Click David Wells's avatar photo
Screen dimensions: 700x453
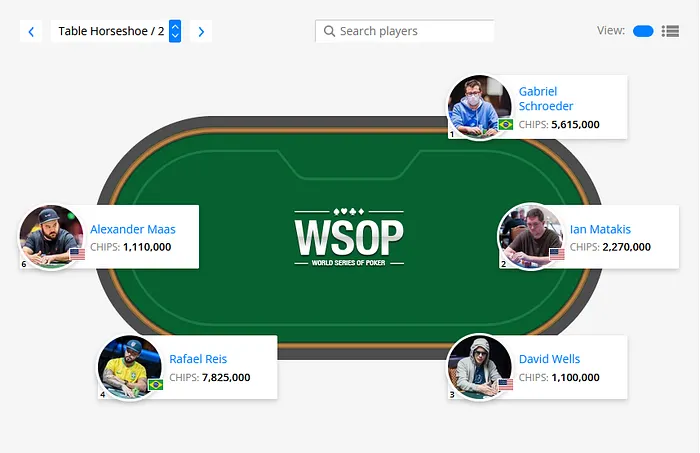point(480,367)
